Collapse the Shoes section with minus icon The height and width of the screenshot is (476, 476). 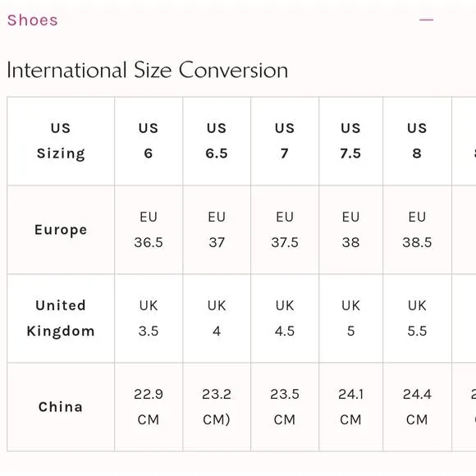pos(426,20)
